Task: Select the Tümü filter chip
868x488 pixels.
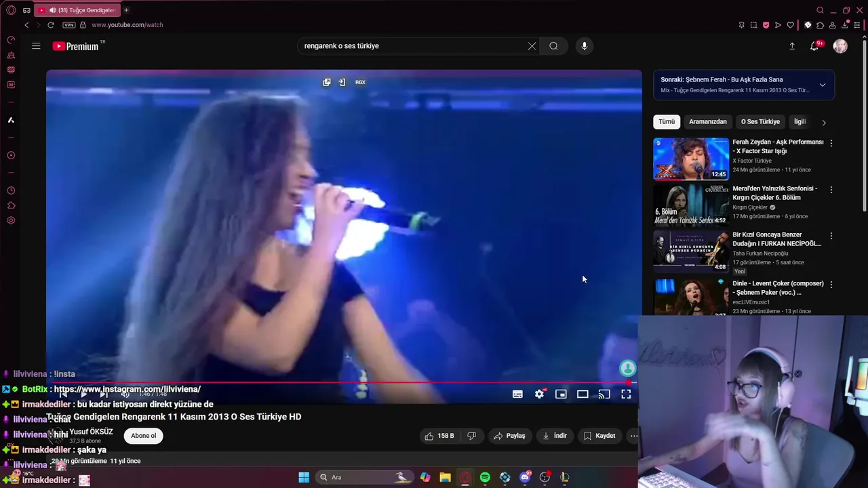Action: tap(667, 122)
